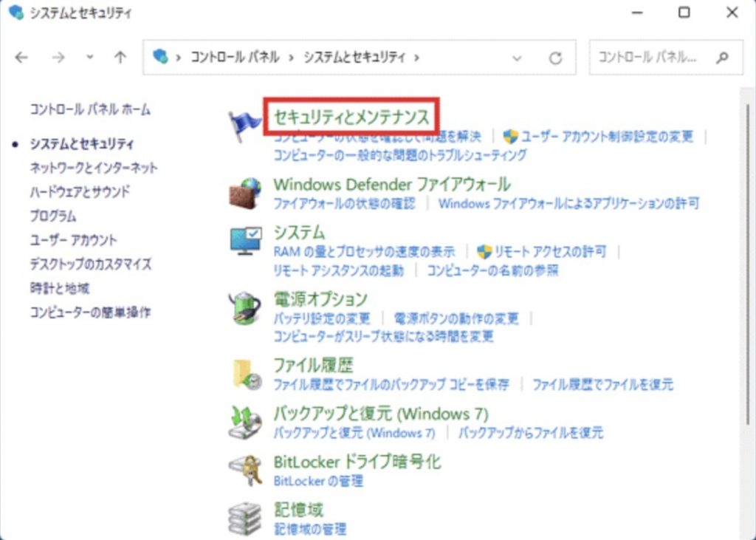Open RAM の量とプロセッサの速度の表示 link
The width and height of the screenshot is (756, 540).
click(x=364, y=252)
